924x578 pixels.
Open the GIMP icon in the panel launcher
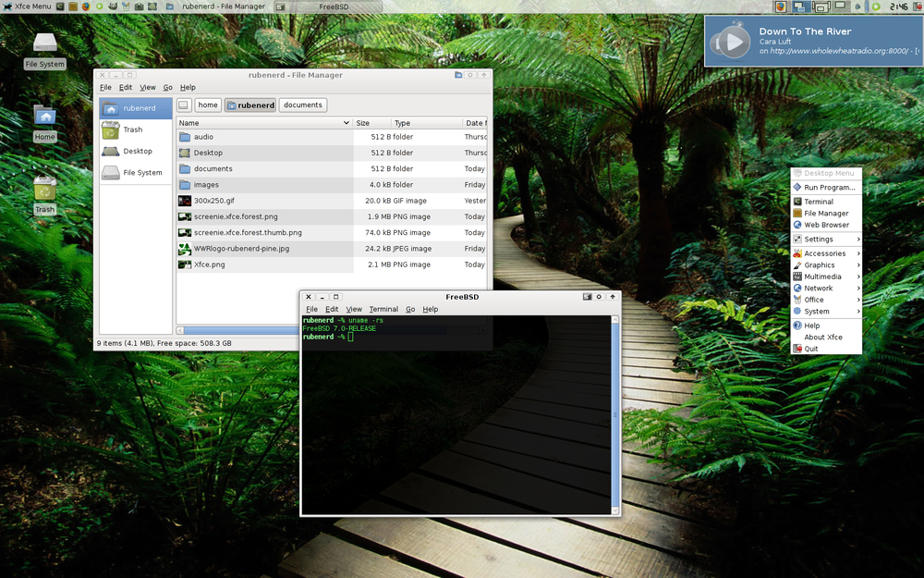click(x=112, y=6)
